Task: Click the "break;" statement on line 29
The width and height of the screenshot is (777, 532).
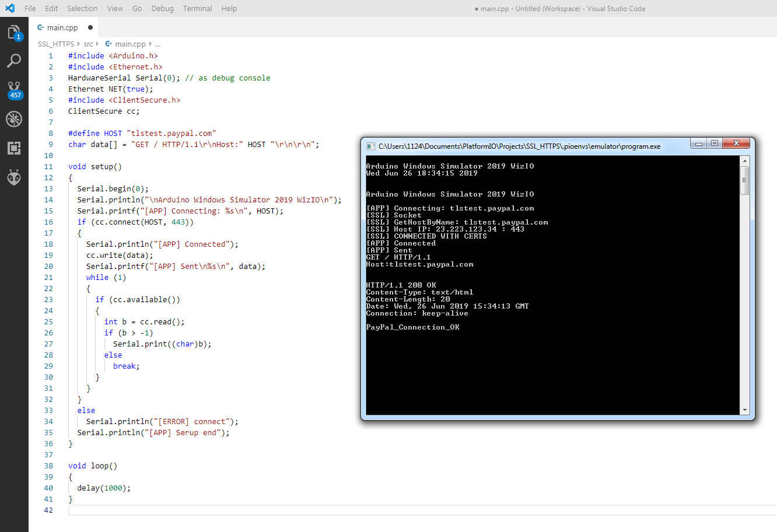Action: tap(127, 366)
